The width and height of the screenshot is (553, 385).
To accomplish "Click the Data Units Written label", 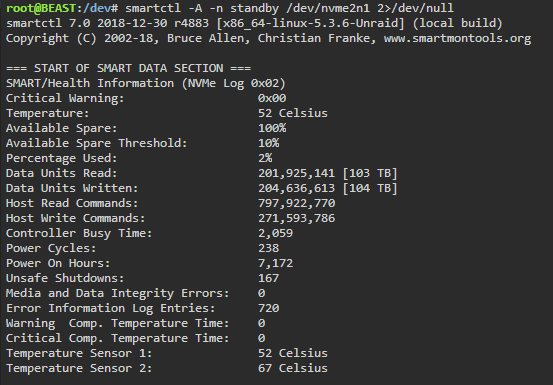I will point(72,188).
